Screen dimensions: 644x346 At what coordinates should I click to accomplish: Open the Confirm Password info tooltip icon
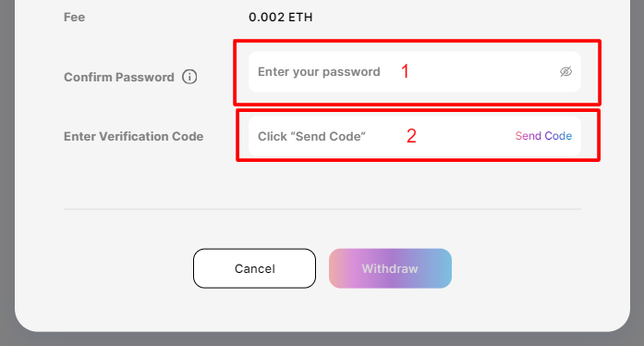[189, 77]
